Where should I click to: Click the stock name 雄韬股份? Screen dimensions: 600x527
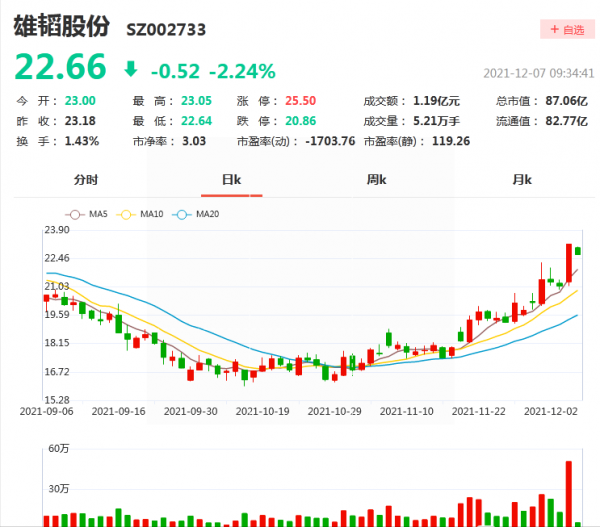click(x=62, y=26)
